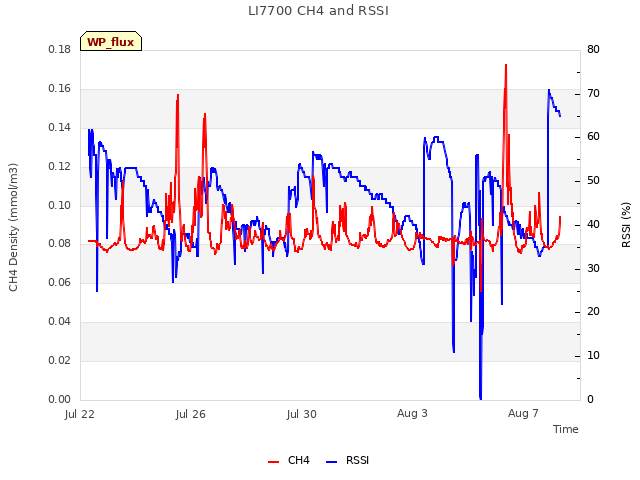This screenshot has height=480, width=640.
Task: Click the 0.10 left axis value
Action: (x=60, y=205)
